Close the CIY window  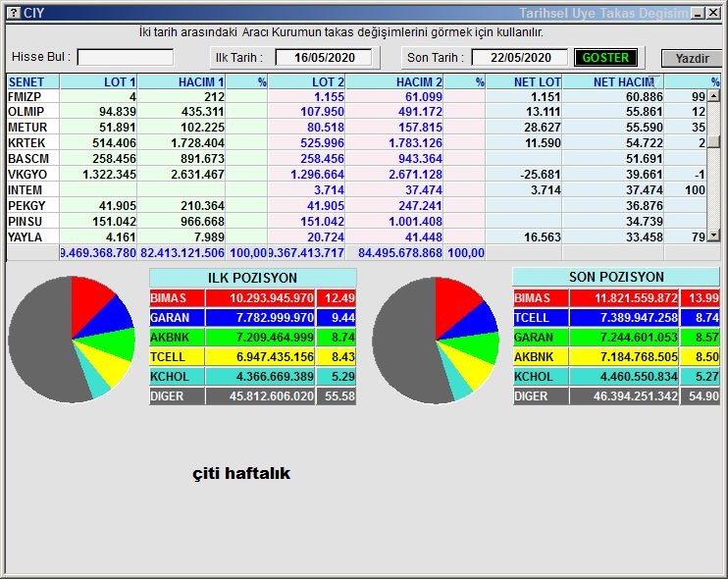point(713,13)
